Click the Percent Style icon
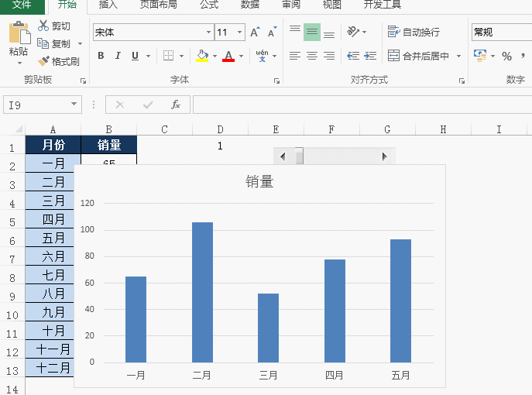532x395 pixels. pos(506,57)
